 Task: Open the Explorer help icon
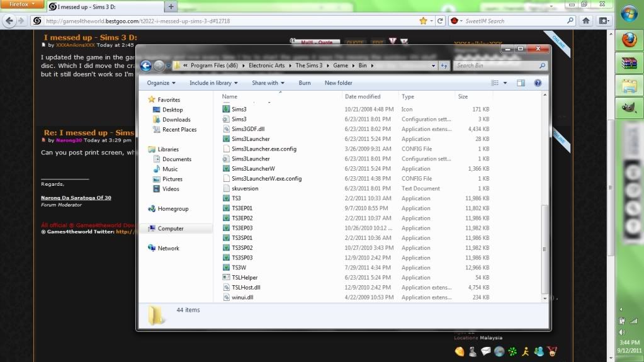[538, 82]
